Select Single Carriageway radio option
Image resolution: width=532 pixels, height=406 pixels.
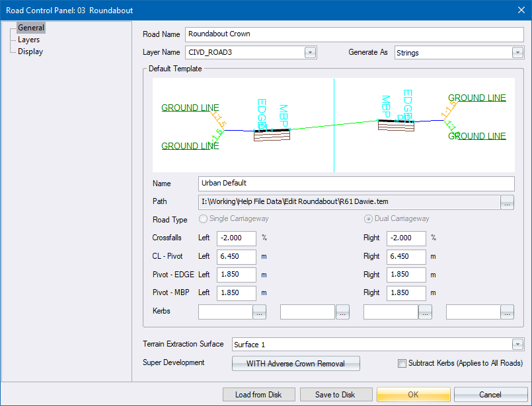coord(204,219)
